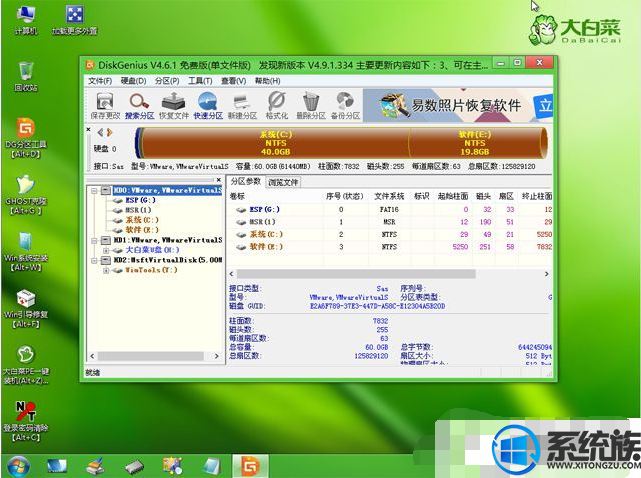Click the 格式化 format icon
The height and width of the screenshot is (478, 641).
coord(277,105)
